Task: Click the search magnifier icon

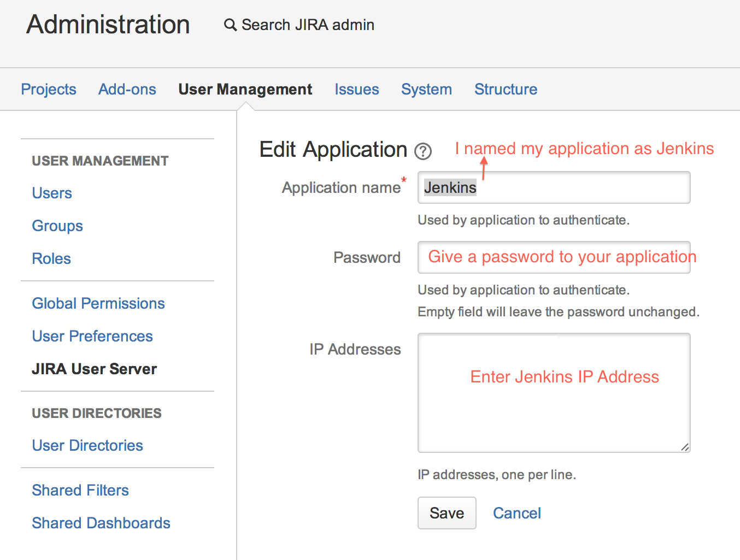Action: click(x=230, y=25)
